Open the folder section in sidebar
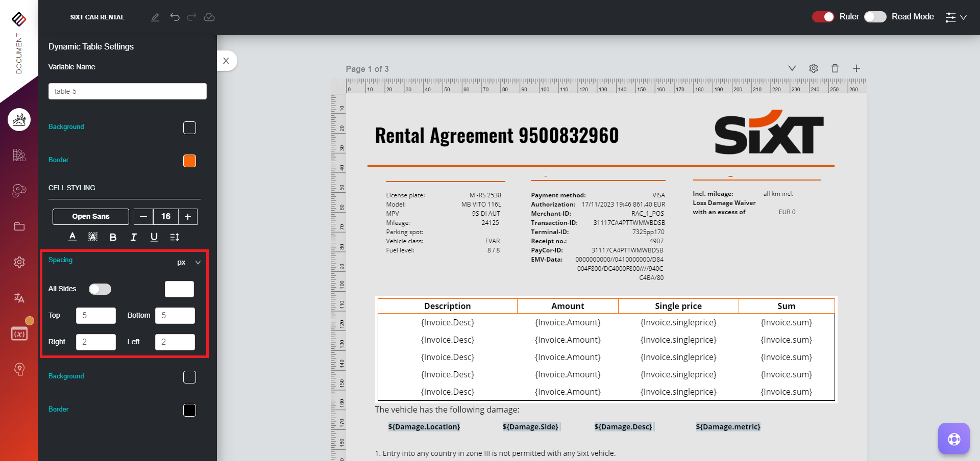Image resolution: width=980 pixels, height=461 pixels. coord(19,226)
